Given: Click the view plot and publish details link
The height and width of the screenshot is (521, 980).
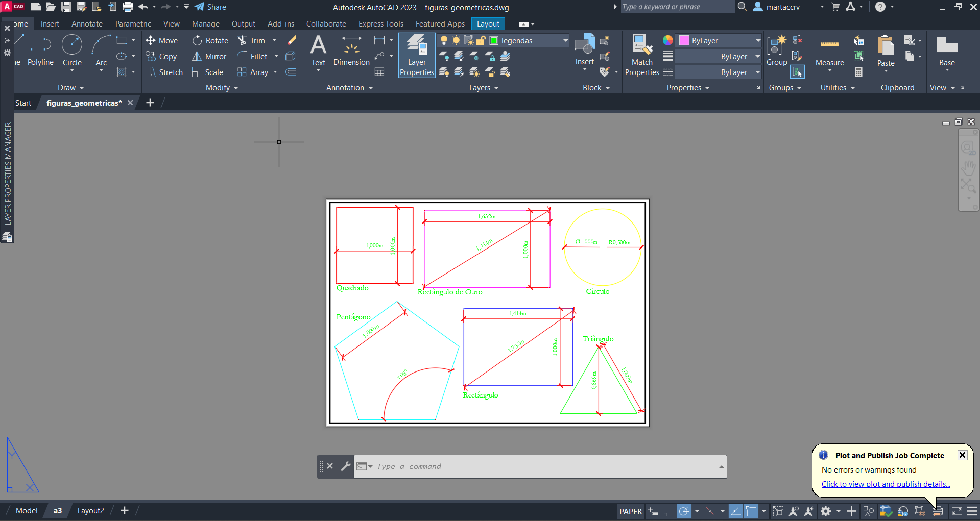Looking at the screenshot, I should pyautogui.click(x=886, y=484).
